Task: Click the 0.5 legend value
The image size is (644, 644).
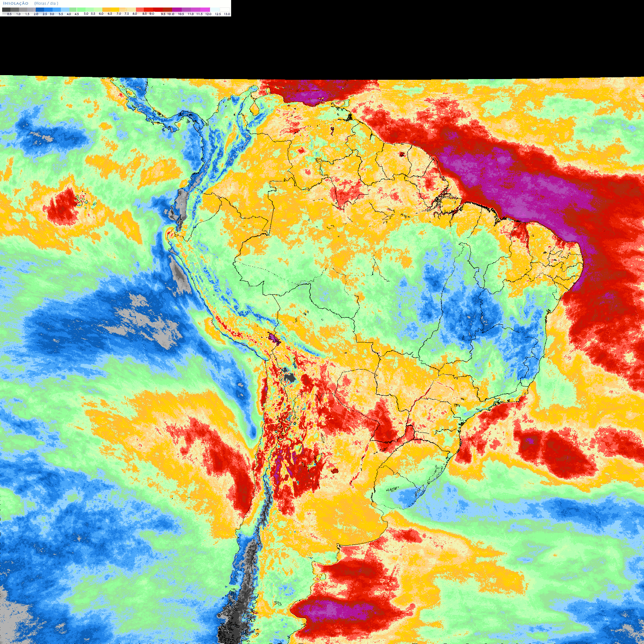Action: [9, 14]
